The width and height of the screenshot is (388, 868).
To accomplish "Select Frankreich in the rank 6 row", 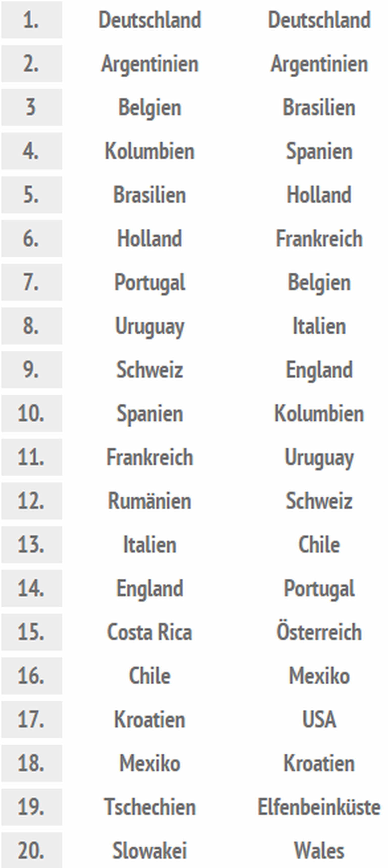I will (x=319, y=239).
